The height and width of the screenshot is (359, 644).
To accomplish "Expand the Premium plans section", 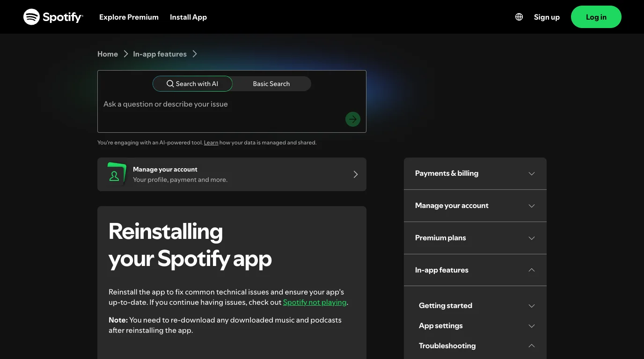I will [475, 238].
